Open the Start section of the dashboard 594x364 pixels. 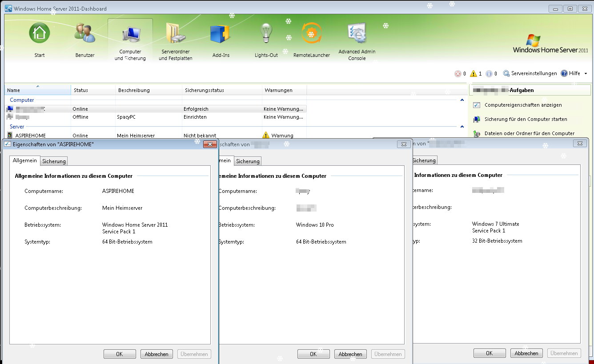coord(40,40)
